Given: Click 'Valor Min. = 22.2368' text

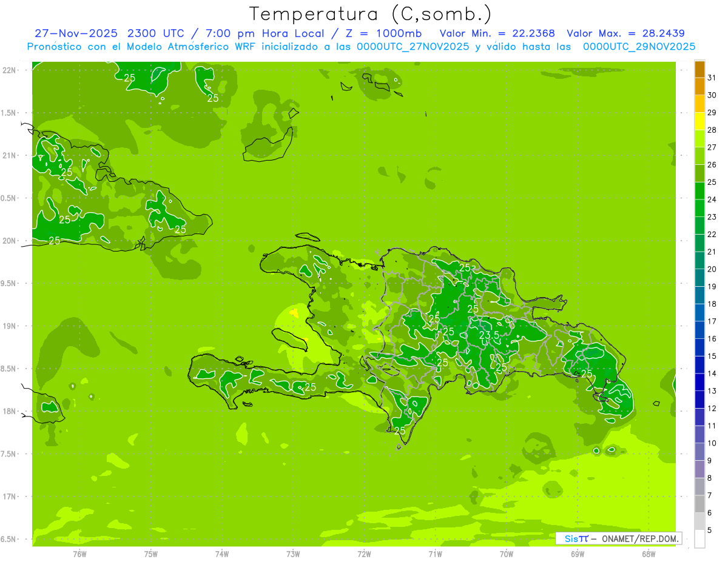Looking at the screenshot, I should pyautogui.click(x=497, y=33).
